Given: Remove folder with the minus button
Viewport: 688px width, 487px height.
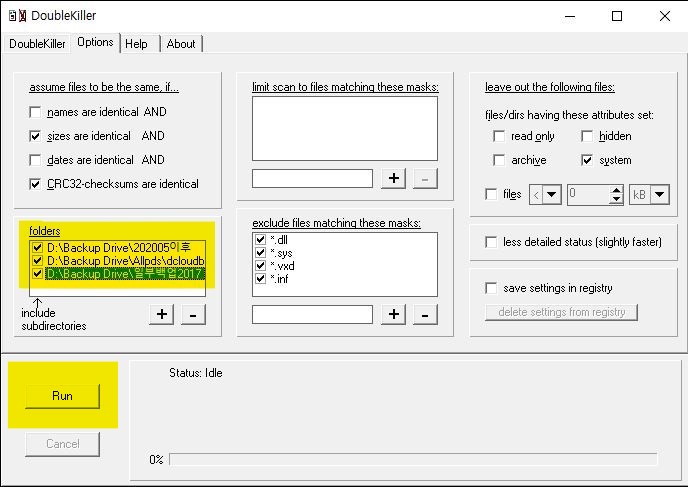Looking at the screenshot, I should [193, 314].
